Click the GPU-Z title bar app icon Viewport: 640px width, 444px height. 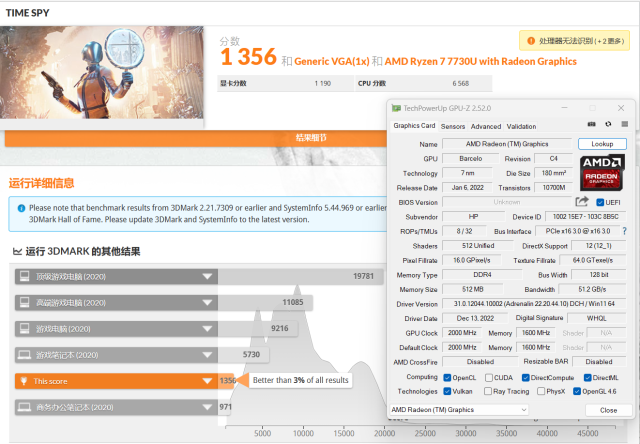[x=396, y=108]
